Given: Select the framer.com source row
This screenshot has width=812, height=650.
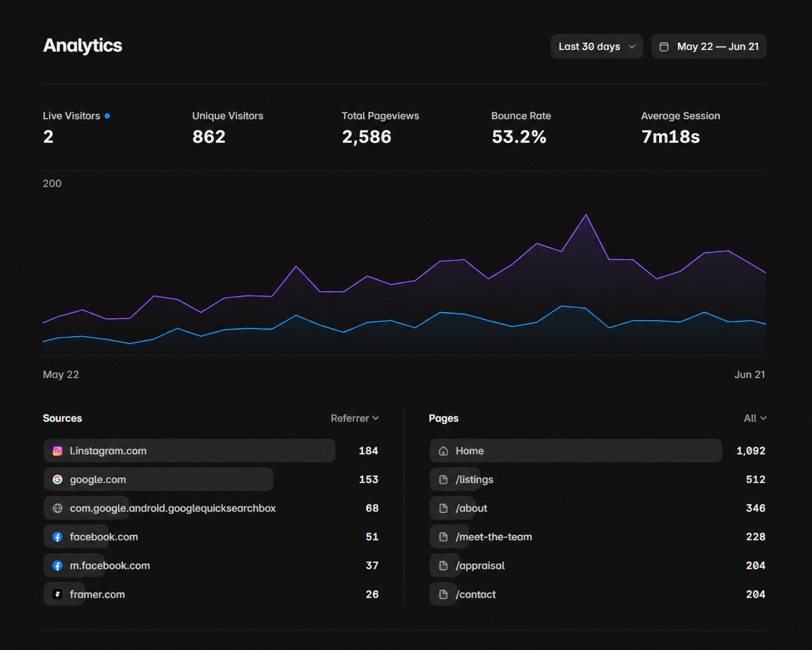Looking at the screenshot, I should (x=211, y=594).
